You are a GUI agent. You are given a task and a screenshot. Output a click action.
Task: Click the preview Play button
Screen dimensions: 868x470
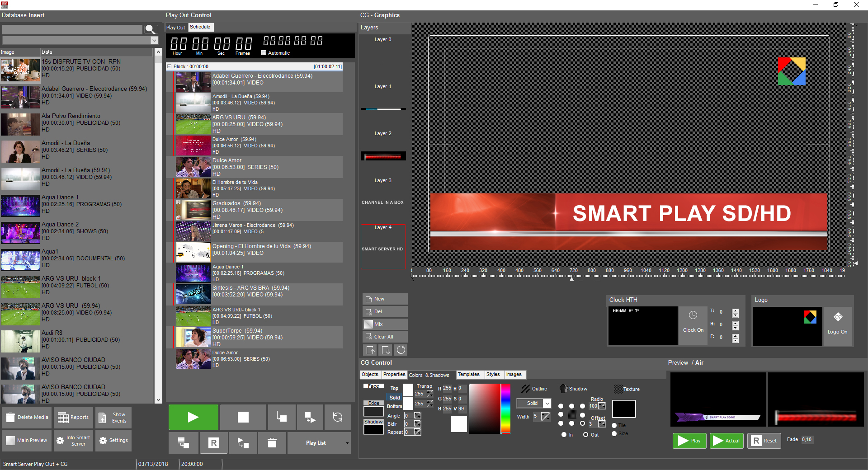pos(689,441)
